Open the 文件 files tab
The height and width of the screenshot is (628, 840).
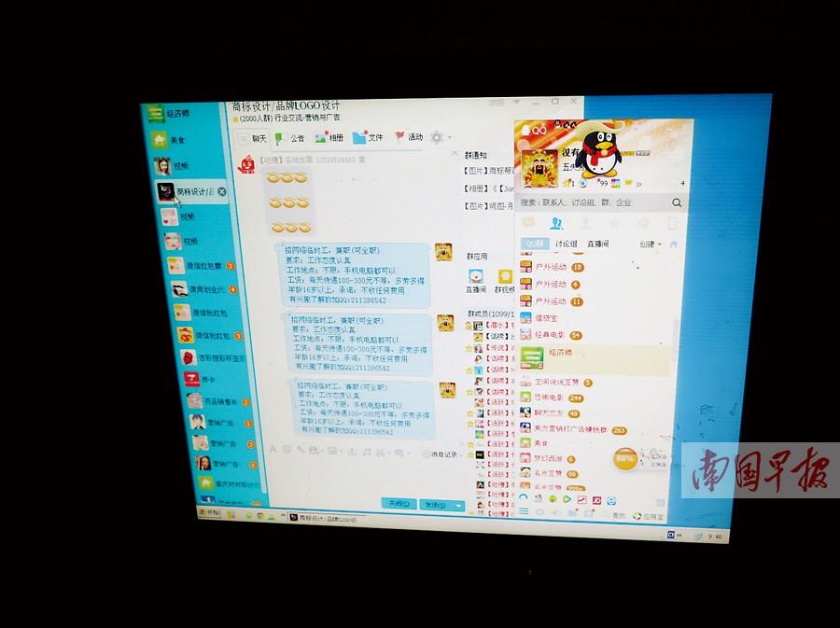tap(368, 137)
